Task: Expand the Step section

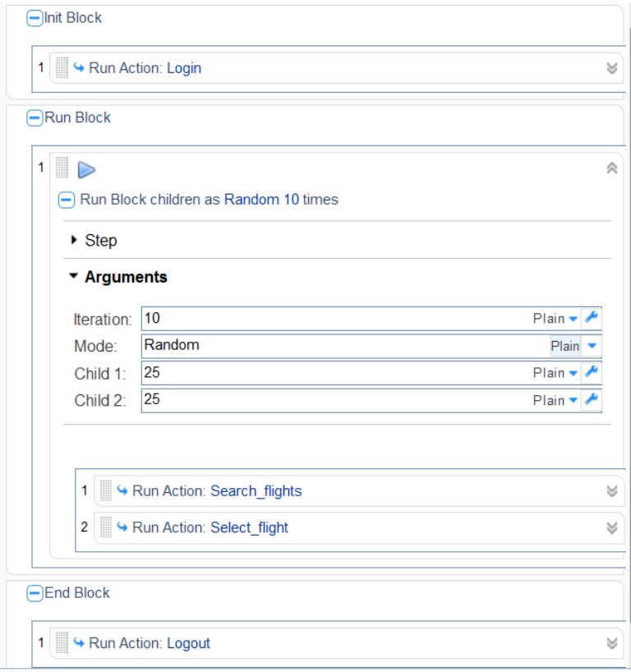Action: pos(75,241)
